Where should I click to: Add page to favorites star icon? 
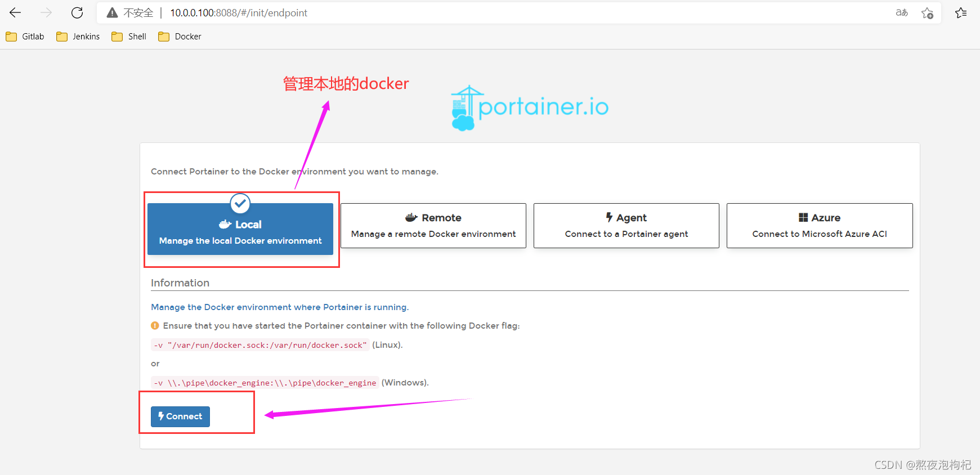point(928,12)
